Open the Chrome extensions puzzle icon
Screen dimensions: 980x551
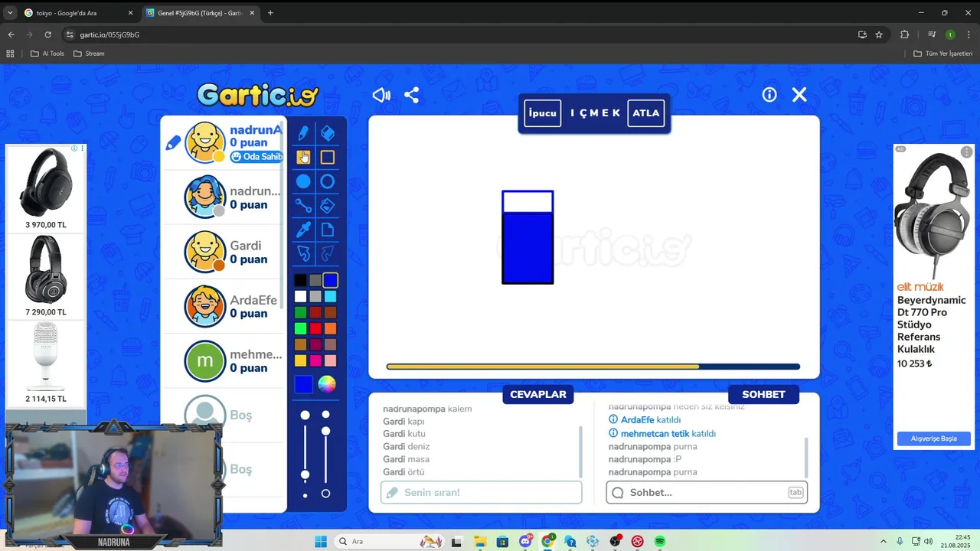coord(905,34)
